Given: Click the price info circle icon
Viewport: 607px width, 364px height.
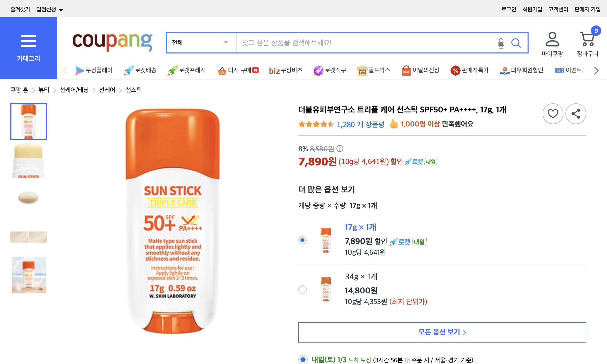Looking at the screenshot, I should tap(339, 149).
